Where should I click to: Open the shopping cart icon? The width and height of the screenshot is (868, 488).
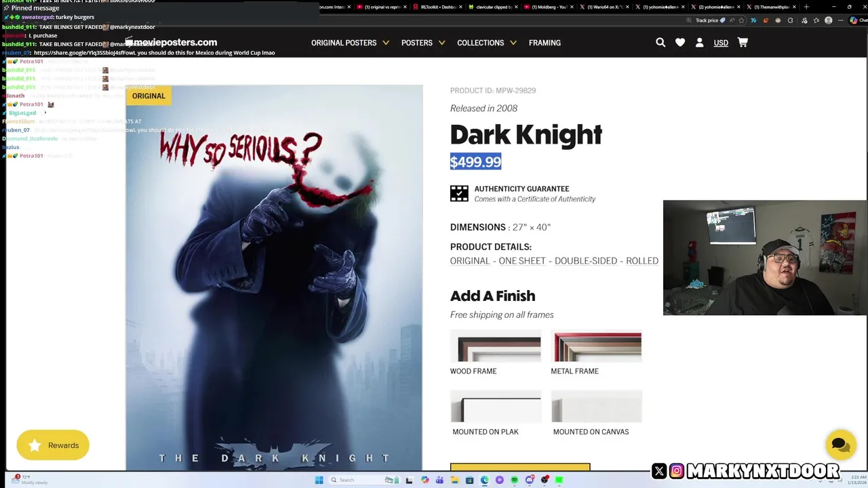[x=743, y=43]
